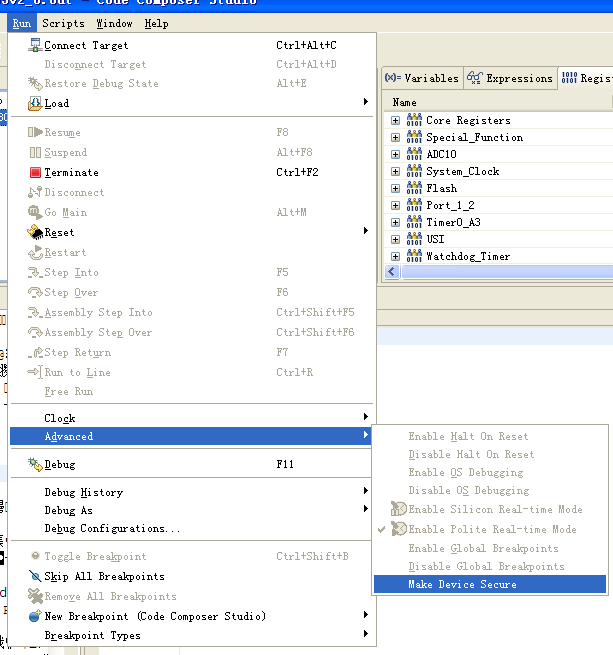This screenshot has width=613, height=655.
Task: Click the Step Into arrow icon
Action: [35, 273]
